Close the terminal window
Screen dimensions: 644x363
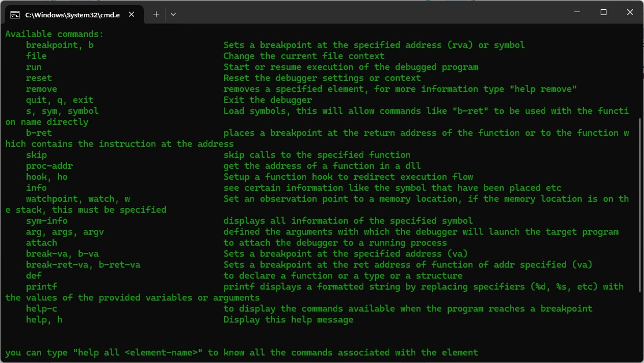coord(630,12)
